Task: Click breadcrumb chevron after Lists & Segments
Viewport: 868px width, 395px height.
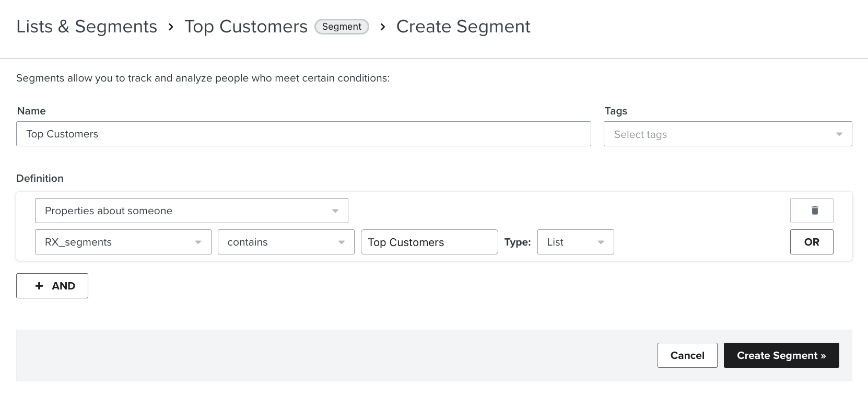Action: 171,27
